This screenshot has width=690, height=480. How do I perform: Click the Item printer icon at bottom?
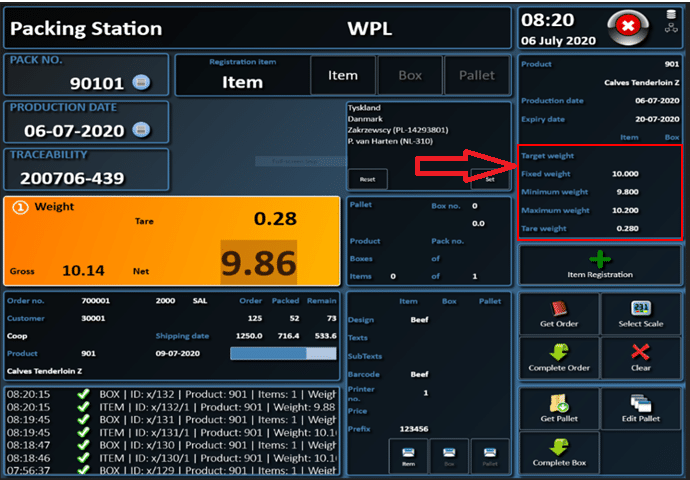click(x=409, y=456)
